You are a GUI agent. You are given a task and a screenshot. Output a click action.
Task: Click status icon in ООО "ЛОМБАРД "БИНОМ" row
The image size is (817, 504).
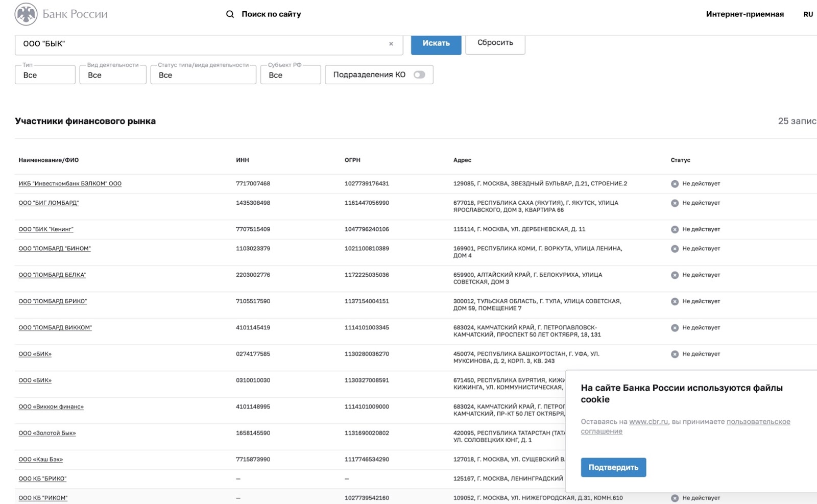[675, 249]
